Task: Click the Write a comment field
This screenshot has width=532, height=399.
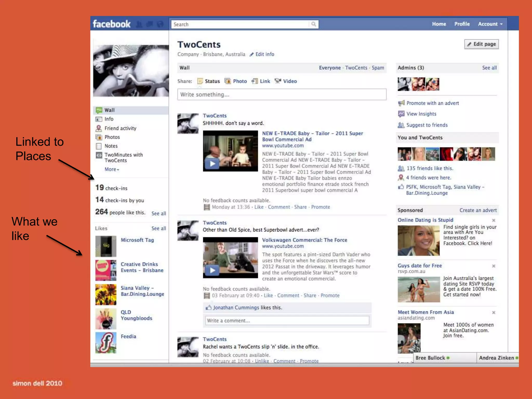Action: point(287,321)
